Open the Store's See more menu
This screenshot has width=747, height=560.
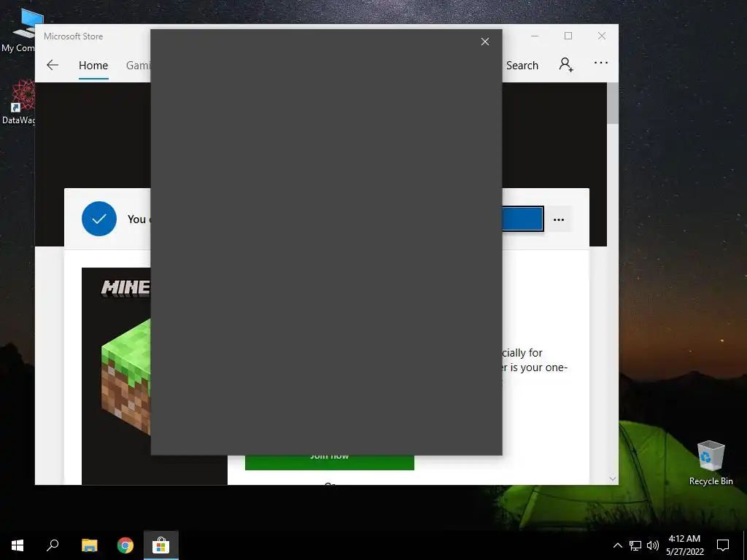[601, 63]
